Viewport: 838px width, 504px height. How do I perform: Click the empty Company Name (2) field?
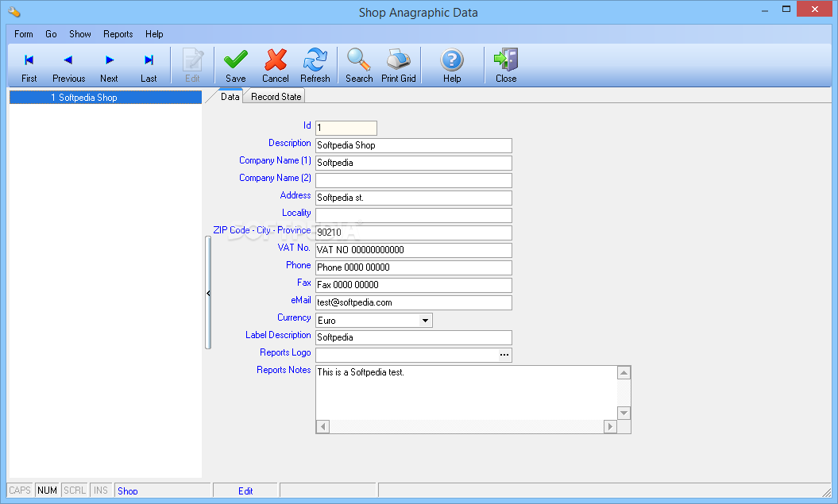[x=413, y=180]
